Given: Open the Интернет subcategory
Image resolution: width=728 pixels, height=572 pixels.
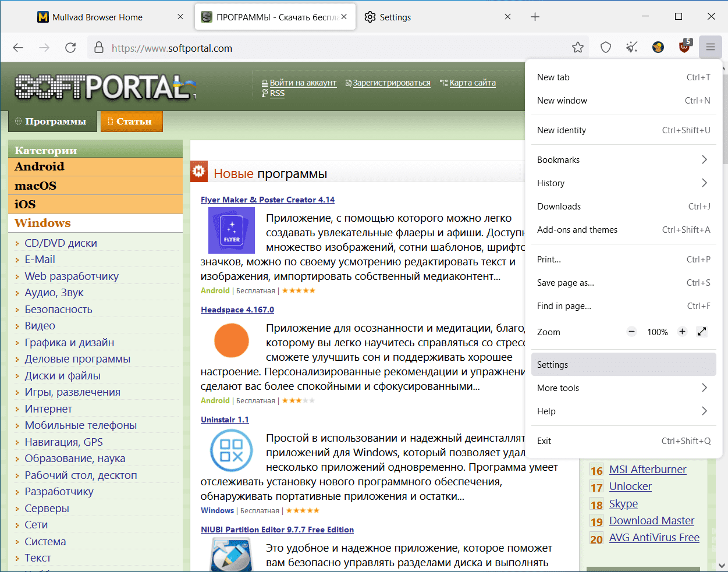Looking at the screenshot, I should coord(48,409).
